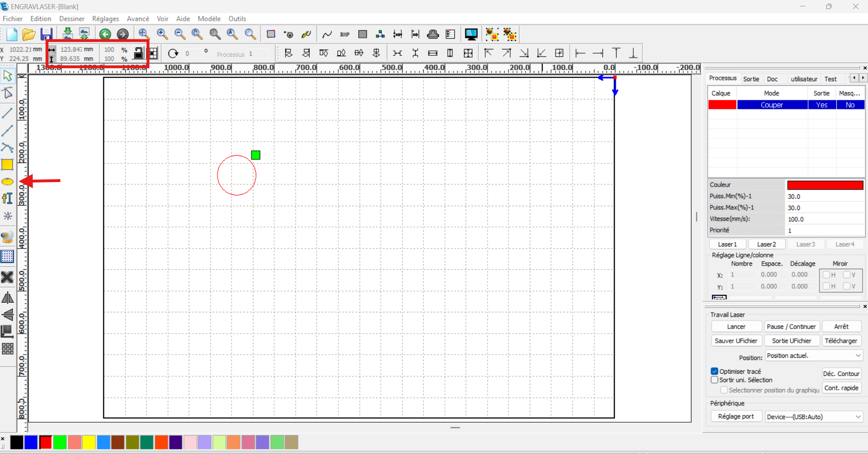Viewport: 868px width, 454px height.
Task: Click the Sauver UFichier button
Action: [x=736, y=340]
